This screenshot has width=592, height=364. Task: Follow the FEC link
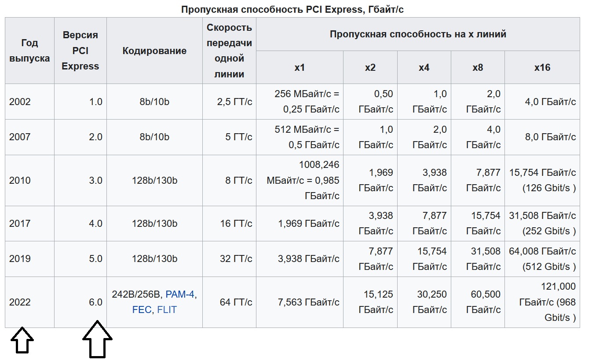[x=142, y=310]
